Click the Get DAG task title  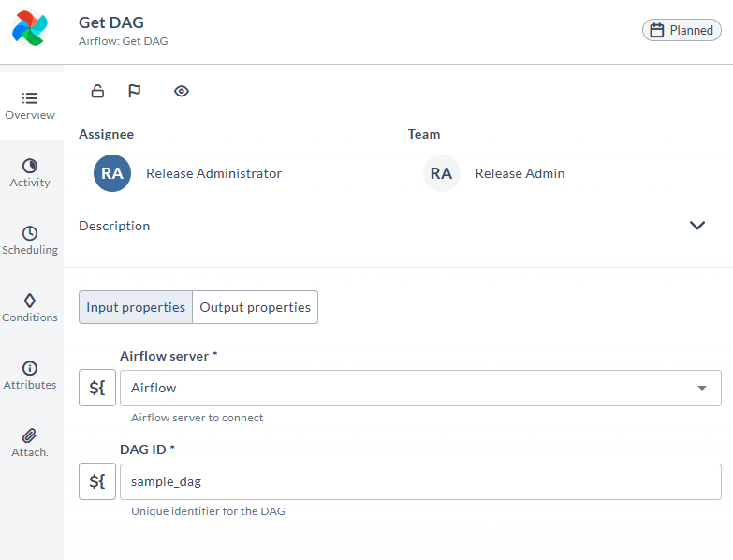[111, 22]
